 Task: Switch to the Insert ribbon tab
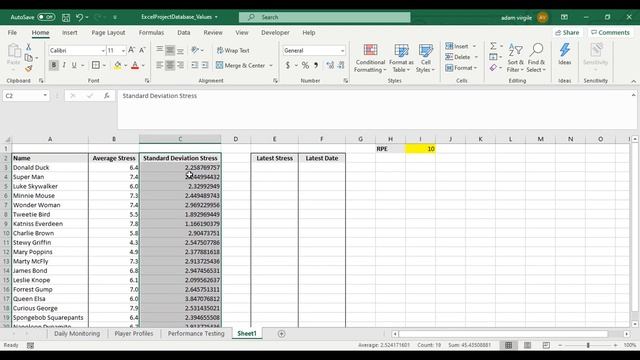pos(69,33)
